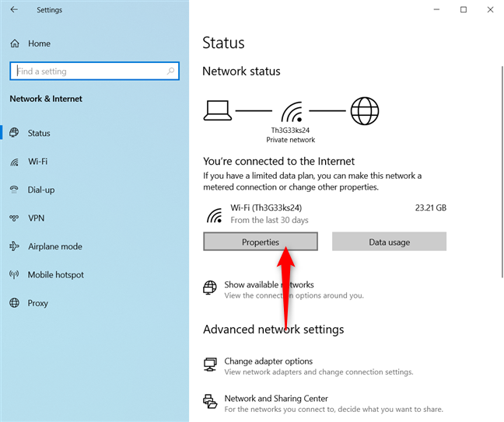Focus the Find a setting search box
504x422 pixels.
pyautogui.click(x=95, y=71)
